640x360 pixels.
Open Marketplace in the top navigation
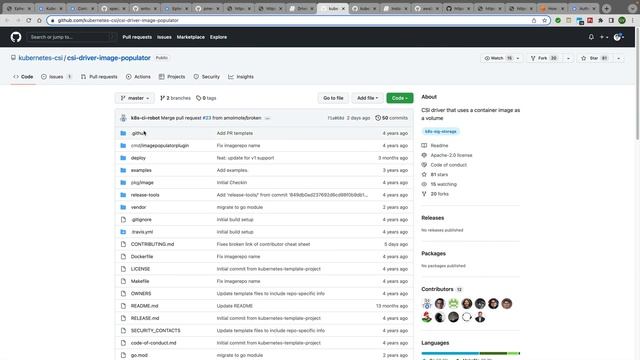191,37
